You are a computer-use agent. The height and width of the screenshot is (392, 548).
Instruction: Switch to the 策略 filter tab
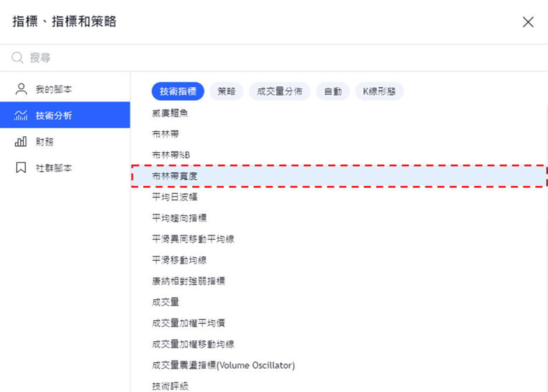coord(226,91)
